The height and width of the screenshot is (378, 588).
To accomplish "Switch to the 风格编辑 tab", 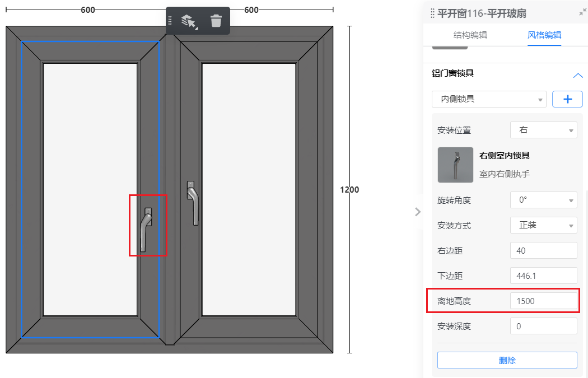I will point(544,35).
